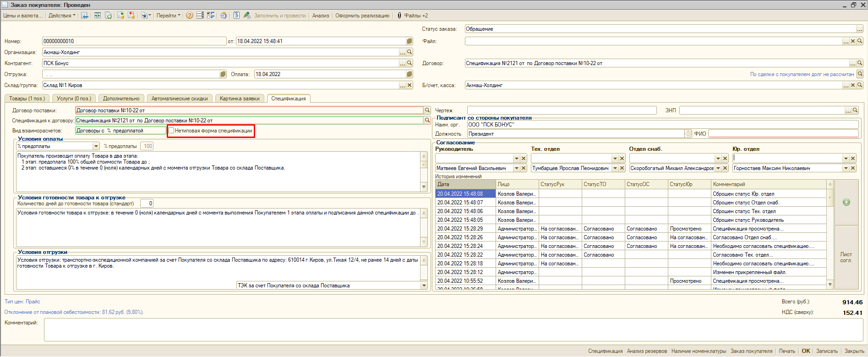Click the Анализ резервов button at bottom
The image size is (868, 357).
(x=647, y=351)
